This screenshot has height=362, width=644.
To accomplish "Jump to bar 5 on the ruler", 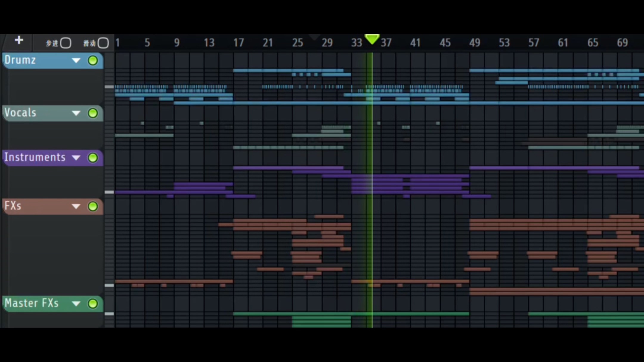I will point(147,43).
